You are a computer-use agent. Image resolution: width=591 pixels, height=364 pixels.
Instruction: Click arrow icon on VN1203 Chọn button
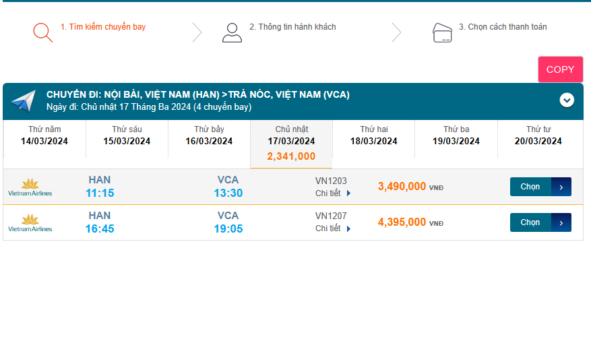click(x=561, y=187)
